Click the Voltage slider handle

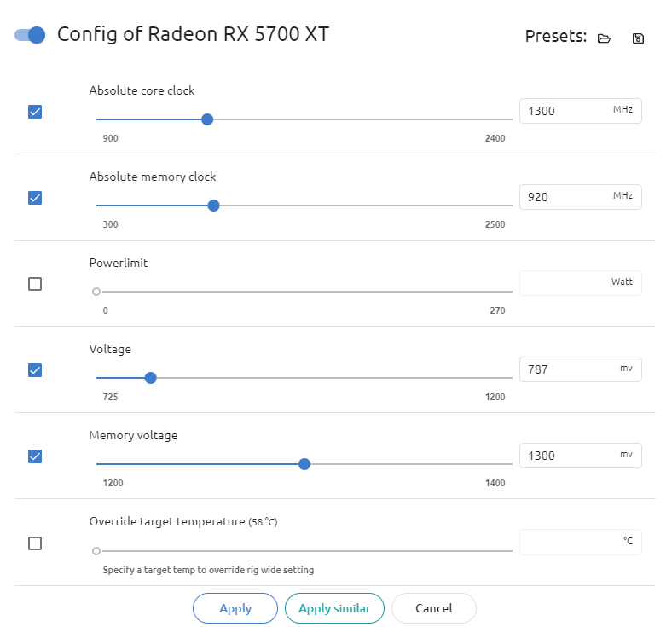click(150, 378)
